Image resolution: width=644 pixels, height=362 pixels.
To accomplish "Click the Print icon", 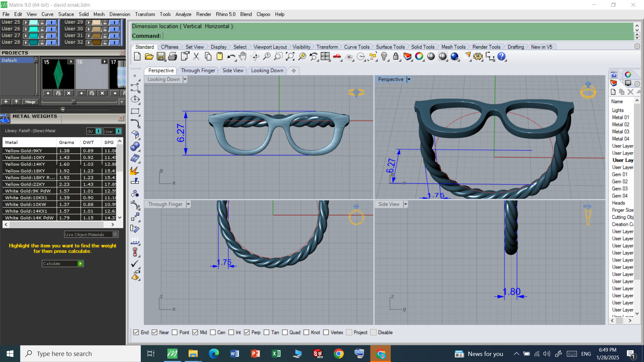I will [172, 56].
